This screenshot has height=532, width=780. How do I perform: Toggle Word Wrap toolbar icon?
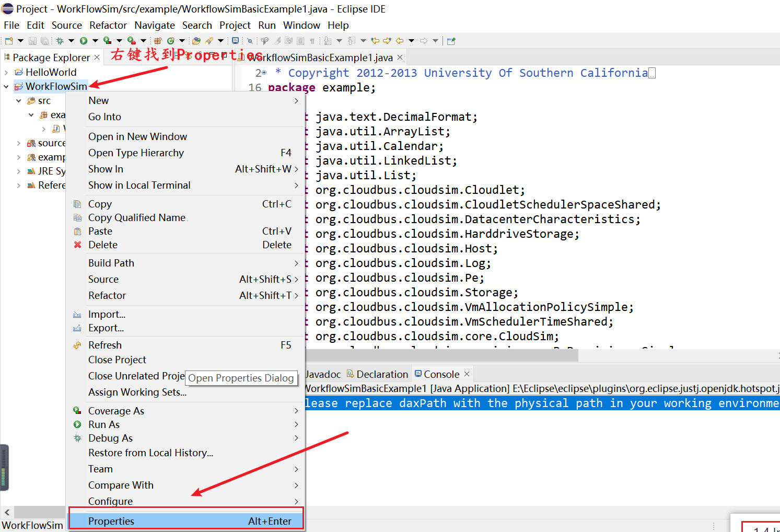coord(288,41)
